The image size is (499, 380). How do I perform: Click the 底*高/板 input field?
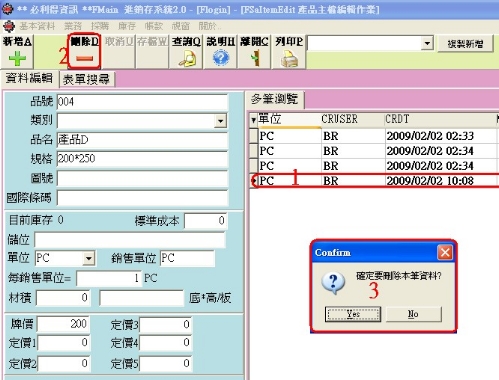click(x=141, y=298)
